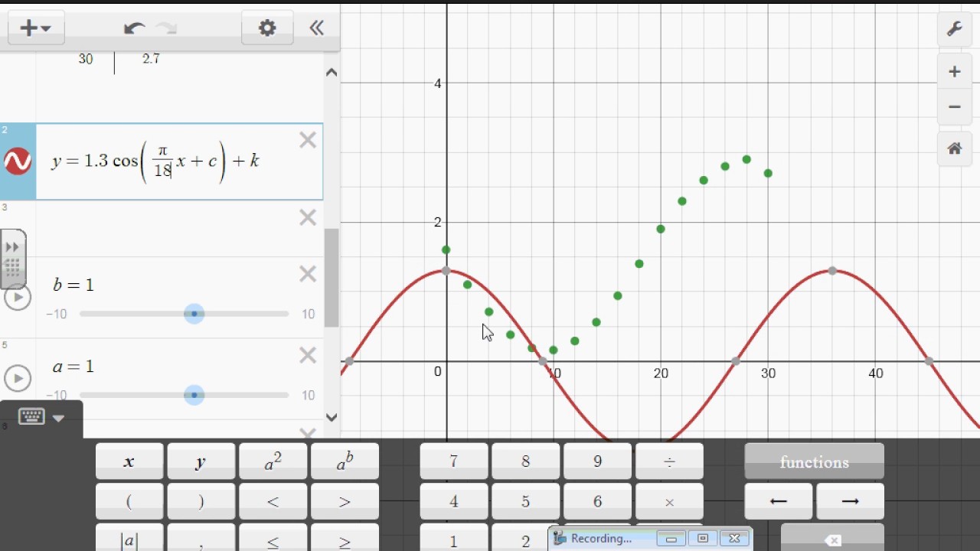Click the empty expression row 3
Image resolution: width=980 pixels, height=551 pixels.
(x=179, y=228)
